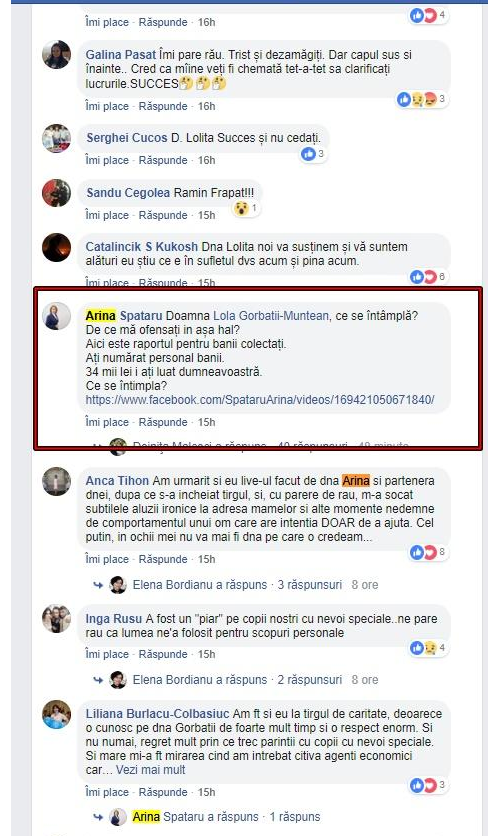Open Galina Pasat's profile picture

tap(56, 54)
